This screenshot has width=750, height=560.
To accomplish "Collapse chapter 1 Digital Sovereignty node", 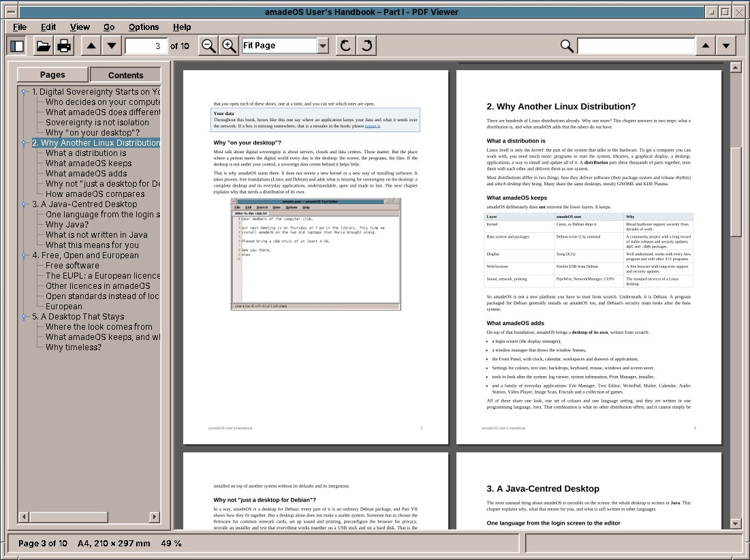I will (24, 92).
